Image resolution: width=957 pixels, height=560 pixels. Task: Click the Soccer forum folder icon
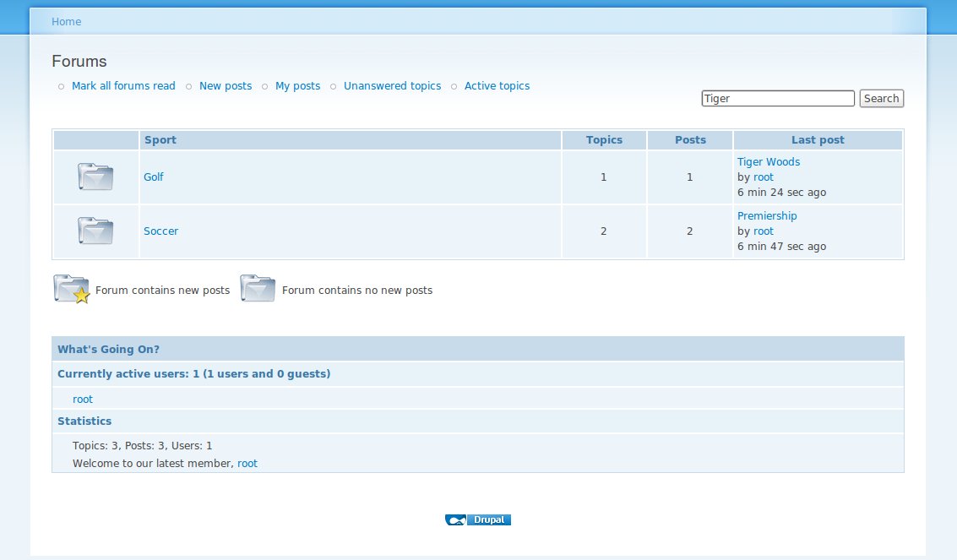coord(95,231)
